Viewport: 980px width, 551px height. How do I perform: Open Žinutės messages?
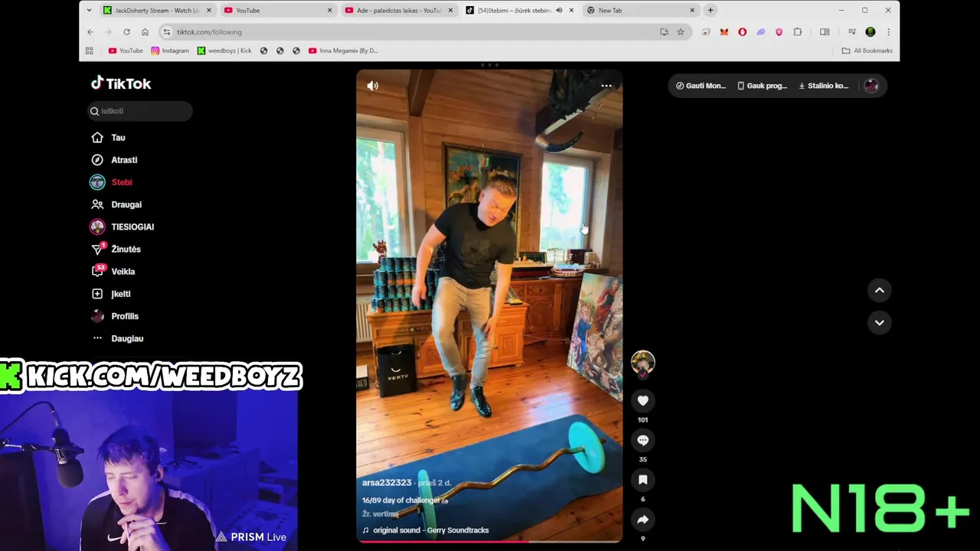(x=126, y=249)
